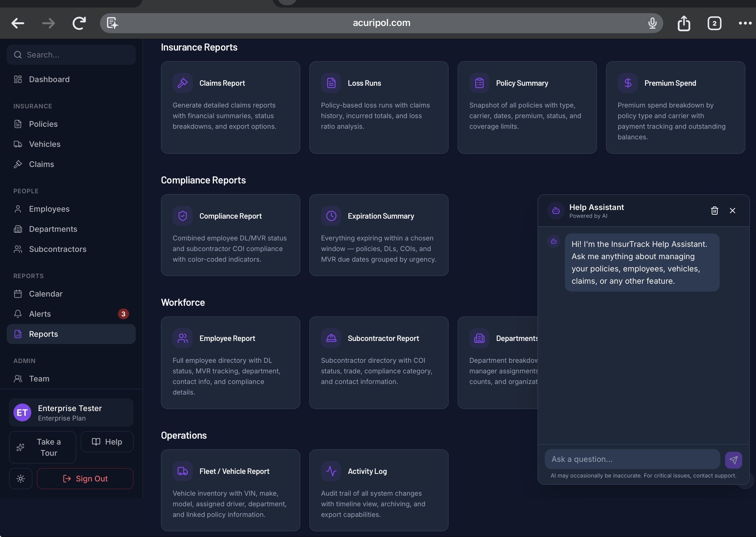Open the Premium Spend dollar icon card
756x537 pixels.
tap(628, 83)
